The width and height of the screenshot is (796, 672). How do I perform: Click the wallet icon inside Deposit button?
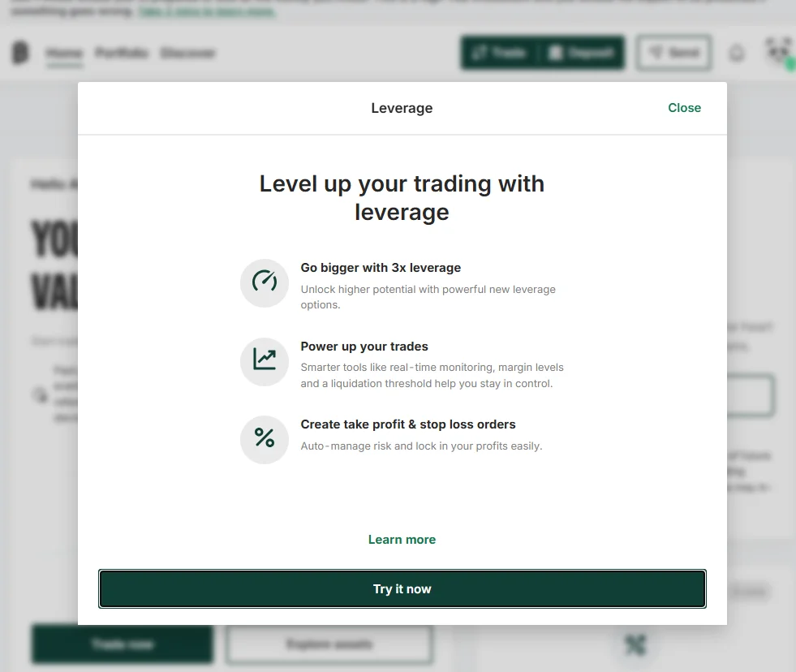click(x=554, y=52)
